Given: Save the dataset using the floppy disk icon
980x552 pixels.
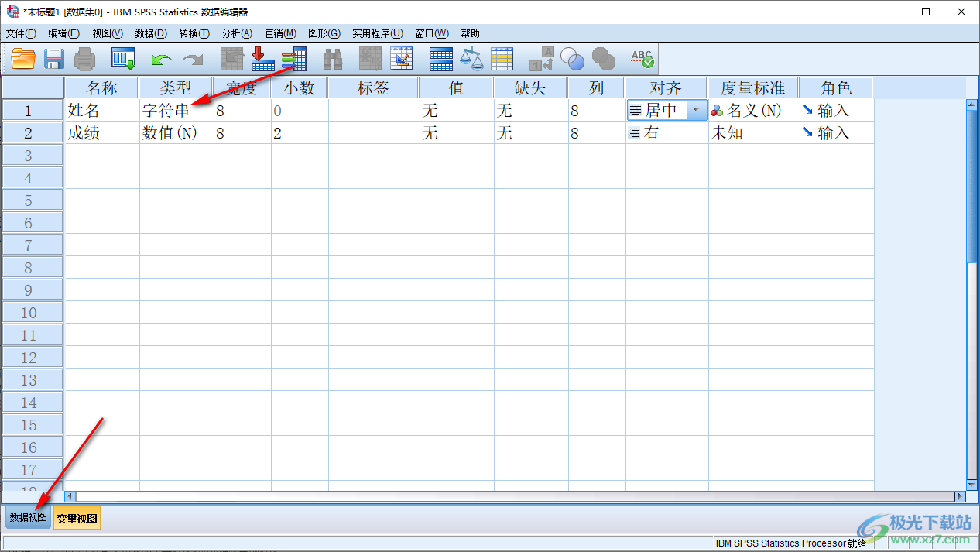Looking at the screenshot, I should (x=53, y=59).
